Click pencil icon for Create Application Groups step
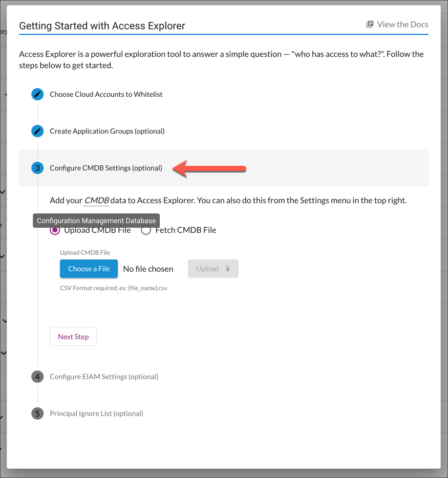 [x=37, y=131]
